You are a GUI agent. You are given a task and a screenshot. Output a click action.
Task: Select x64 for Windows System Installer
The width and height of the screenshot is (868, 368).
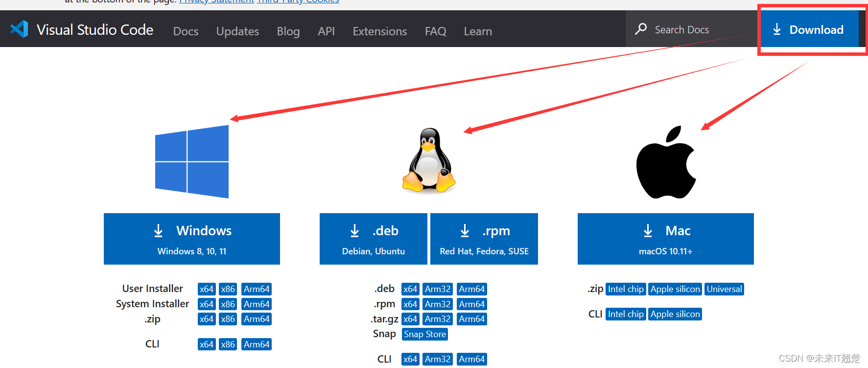[207, 304]
